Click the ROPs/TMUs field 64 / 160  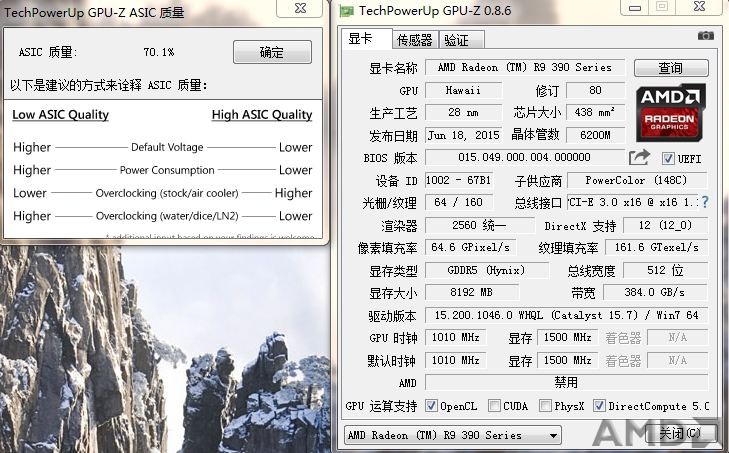pyautogui.click(x=458, y=202)
